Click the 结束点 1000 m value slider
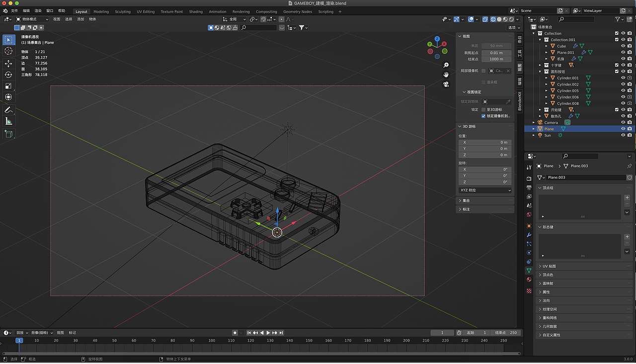This screenshot has height=364, width=636. 496,59
